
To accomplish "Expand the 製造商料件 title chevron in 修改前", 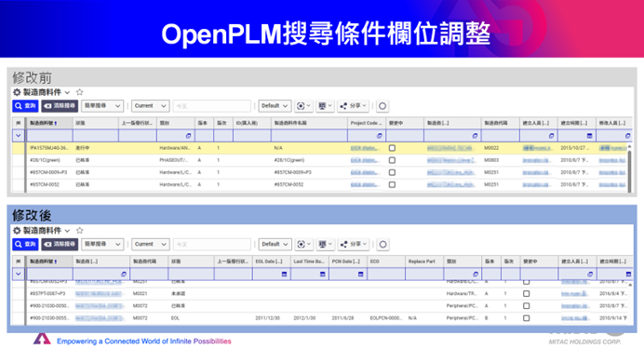I will click(67, 92).
